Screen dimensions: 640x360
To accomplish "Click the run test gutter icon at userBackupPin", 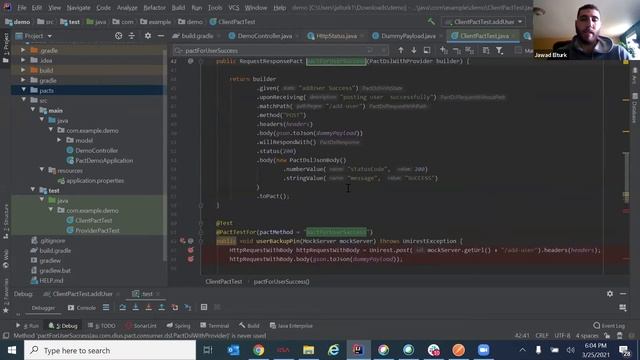I will [x=183, y=241].
